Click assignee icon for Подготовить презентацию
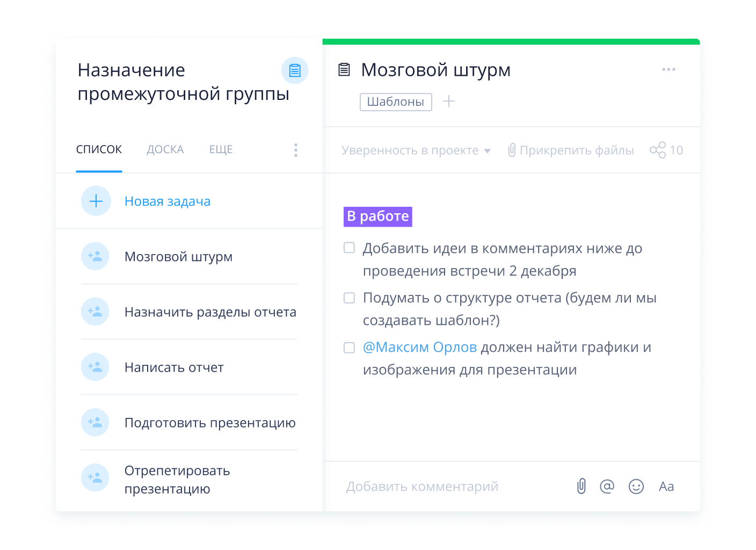The image size is (756, 550). point(95,422)
